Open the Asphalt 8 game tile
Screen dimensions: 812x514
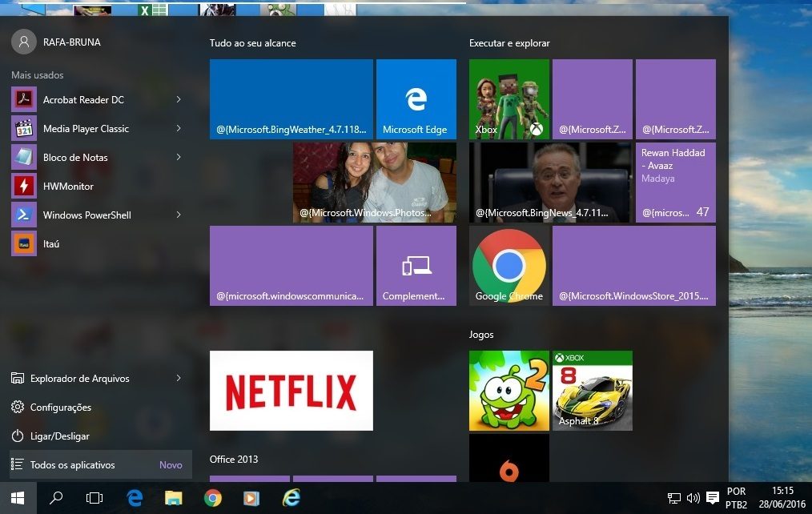(x=593, y=391)
